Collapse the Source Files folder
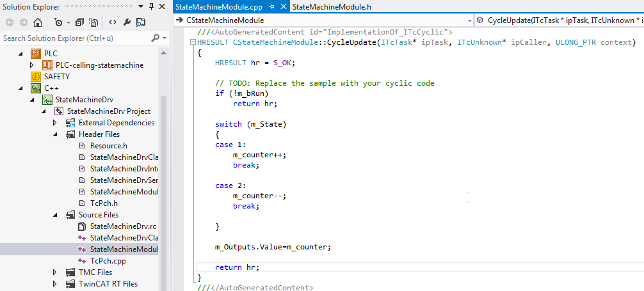 [x=55, y=215]
